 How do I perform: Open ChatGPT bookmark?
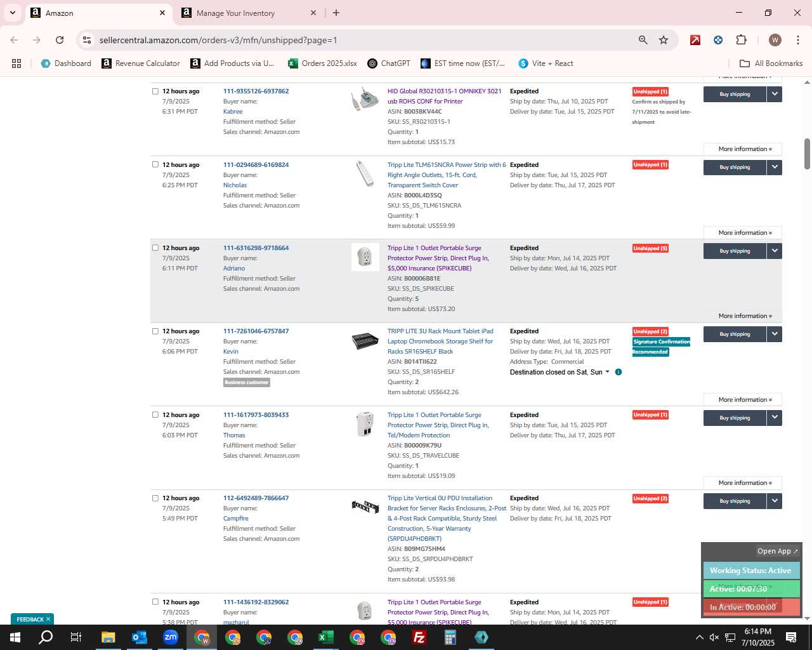pyautogui.click(x=388, y=63)
